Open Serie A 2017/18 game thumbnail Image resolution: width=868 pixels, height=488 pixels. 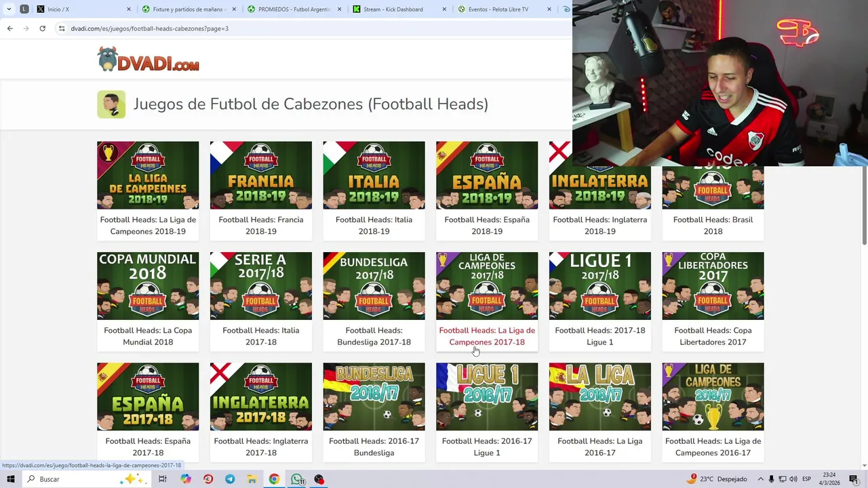tap(261, 286)
